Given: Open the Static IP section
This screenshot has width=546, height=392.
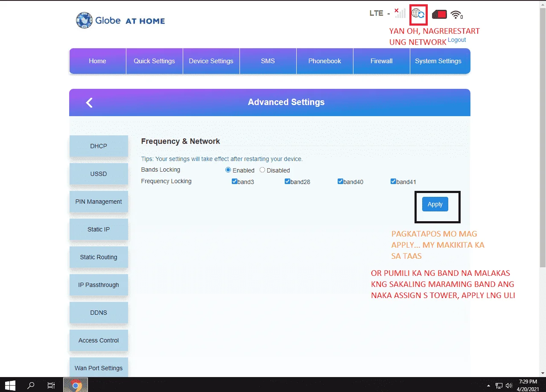Looking at the screenshot, I should point(99,229).
